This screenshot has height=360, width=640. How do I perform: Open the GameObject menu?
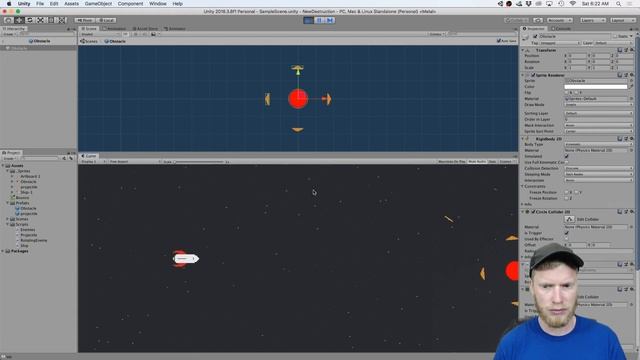98,4
